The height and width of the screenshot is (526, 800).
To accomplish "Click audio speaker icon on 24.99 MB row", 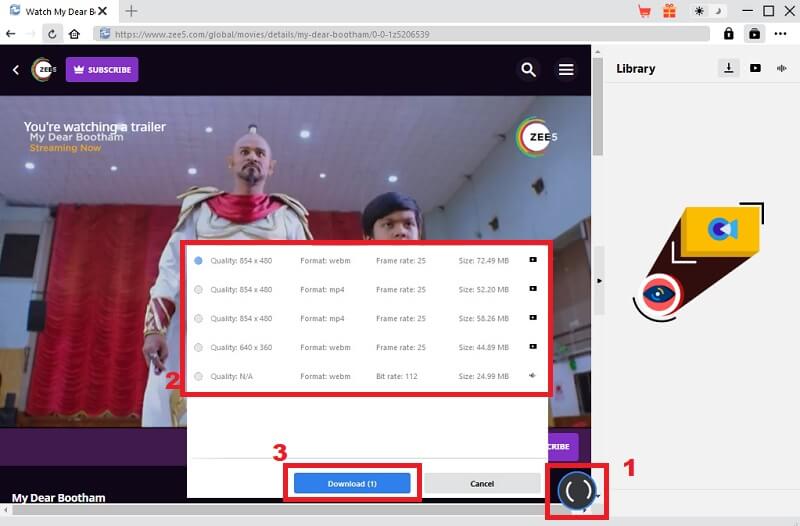I will pyautogui.click(x=532, y=375).
